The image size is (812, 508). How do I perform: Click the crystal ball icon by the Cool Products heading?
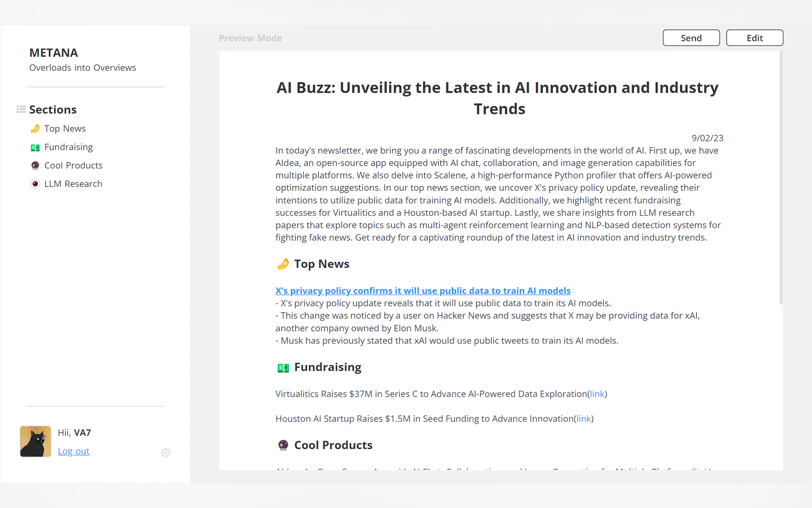pyautogui.click(x=283, y=445)
